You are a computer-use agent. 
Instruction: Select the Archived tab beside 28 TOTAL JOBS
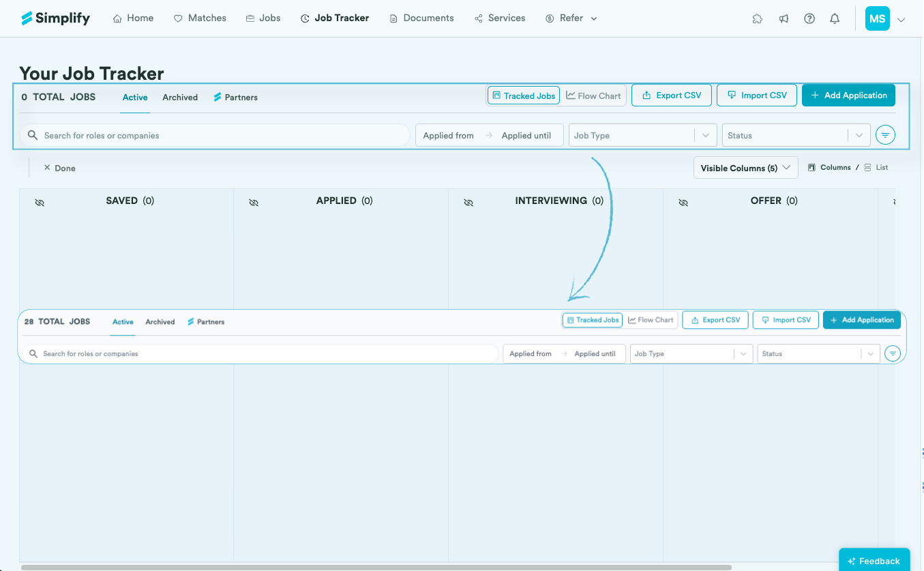(x=160, y=322)
